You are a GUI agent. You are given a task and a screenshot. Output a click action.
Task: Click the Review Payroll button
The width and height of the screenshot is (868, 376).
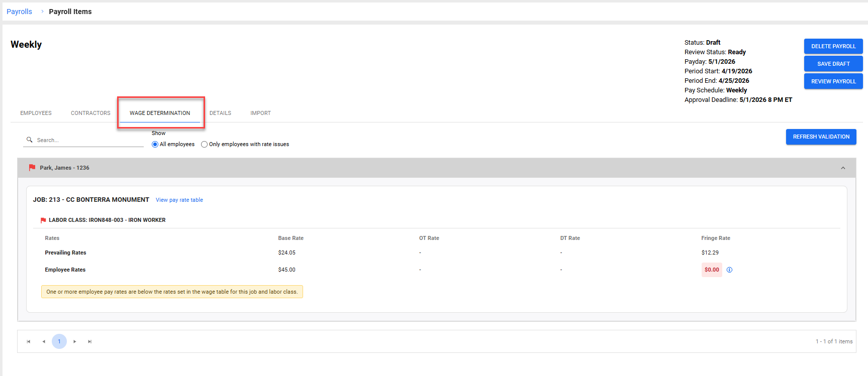point(833,81)
